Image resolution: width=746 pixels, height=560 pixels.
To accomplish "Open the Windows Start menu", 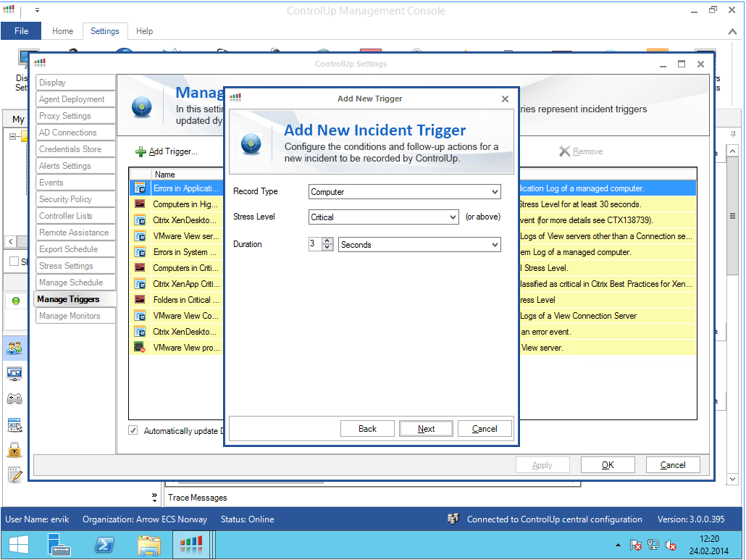I will (x=19, y=545).
